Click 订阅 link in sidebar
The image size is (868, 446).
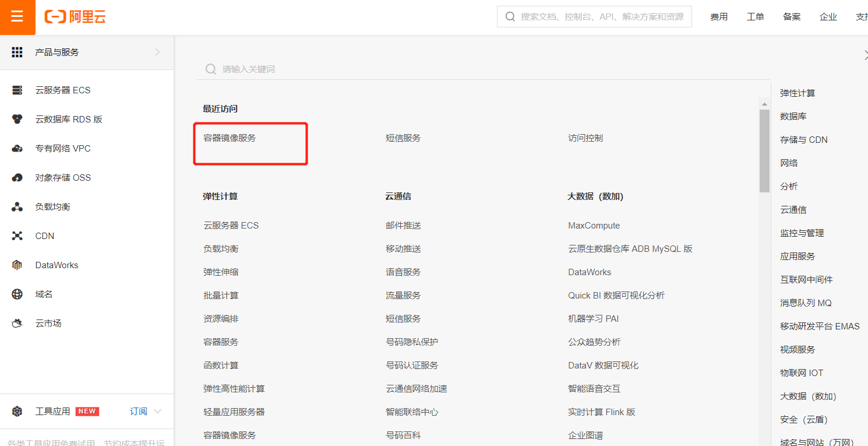pyautogui.click(x=139, y=411)
